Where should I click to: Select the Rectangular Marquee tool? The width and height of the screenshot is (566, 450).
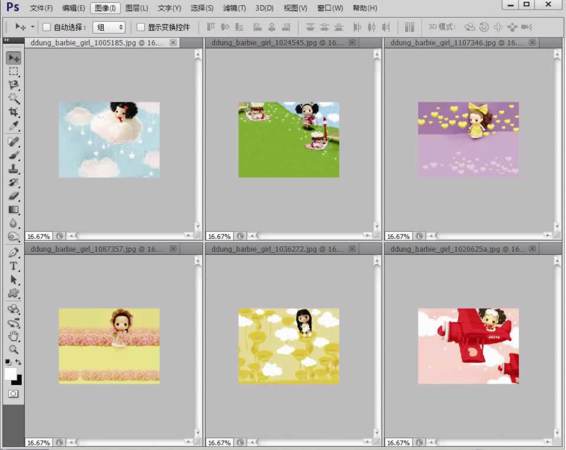[x=14, y=71]
